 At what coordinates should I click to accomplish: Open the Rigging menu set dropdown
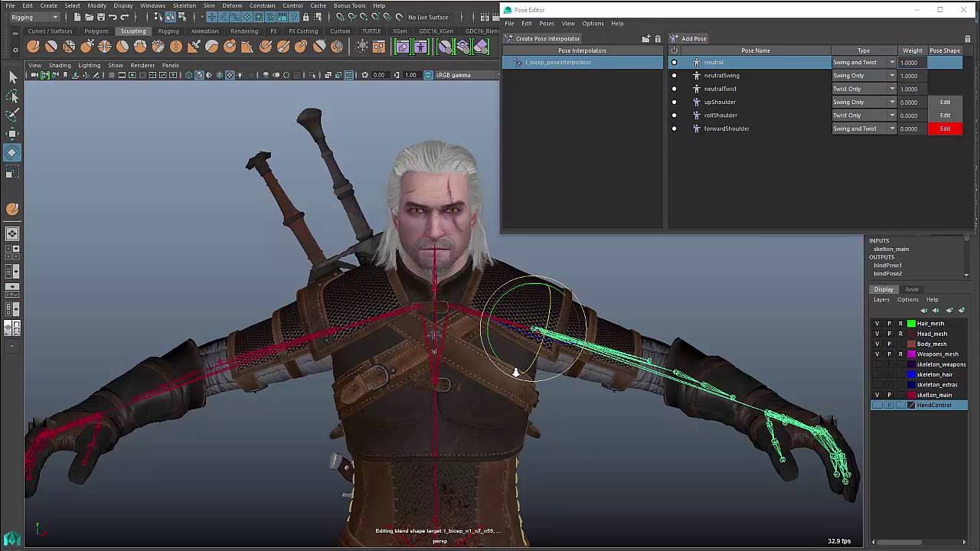[x=34, y=17]
